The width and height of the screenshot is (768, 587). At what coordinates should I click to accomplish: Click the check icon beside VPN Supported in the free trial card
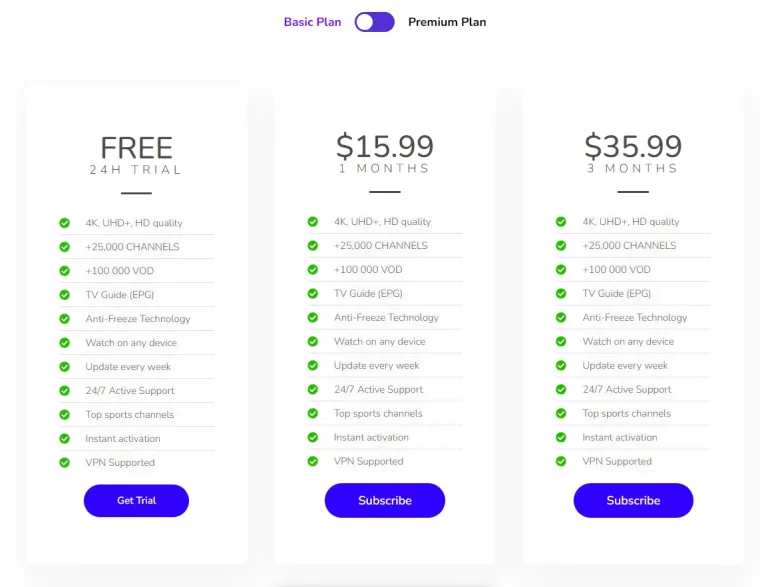pos(65,463)
